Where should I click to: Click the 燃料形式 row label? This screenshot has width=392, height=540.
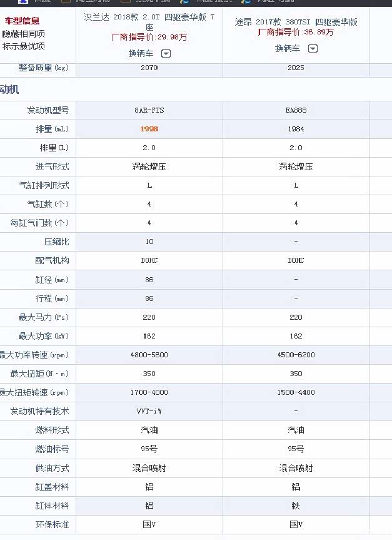[52, 430]
